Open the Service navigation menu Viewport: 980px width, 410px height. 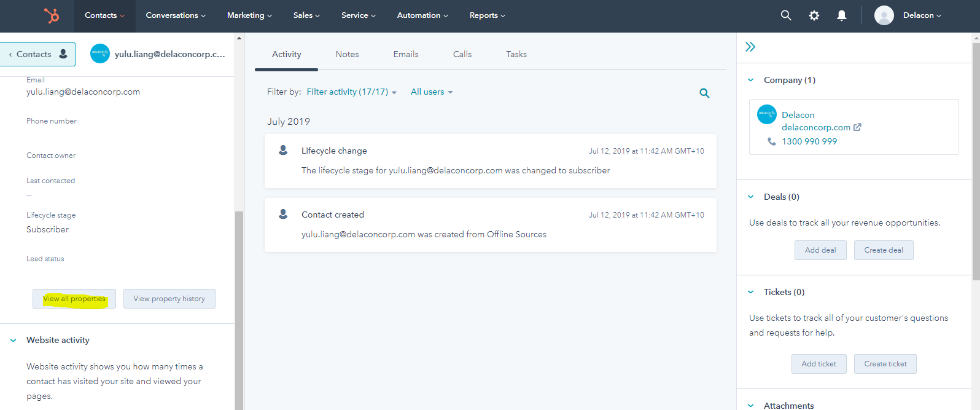[x=359, y=15]
